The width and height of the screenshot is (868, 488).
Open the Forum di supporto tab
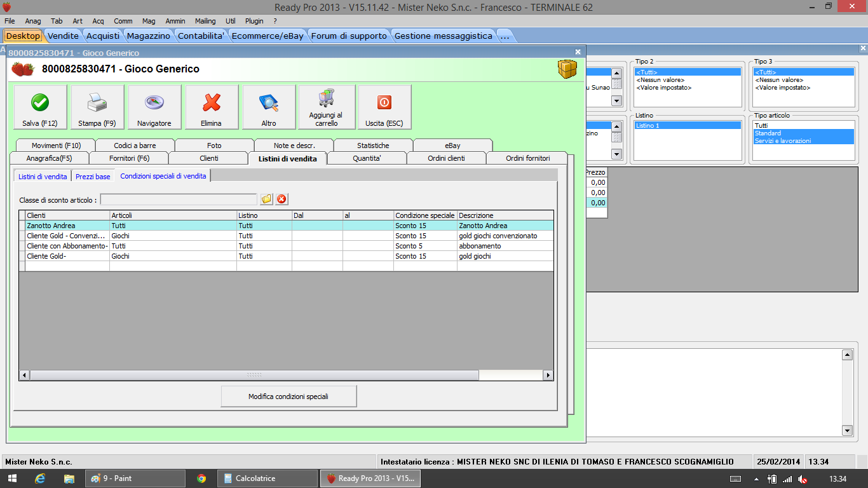349,36
